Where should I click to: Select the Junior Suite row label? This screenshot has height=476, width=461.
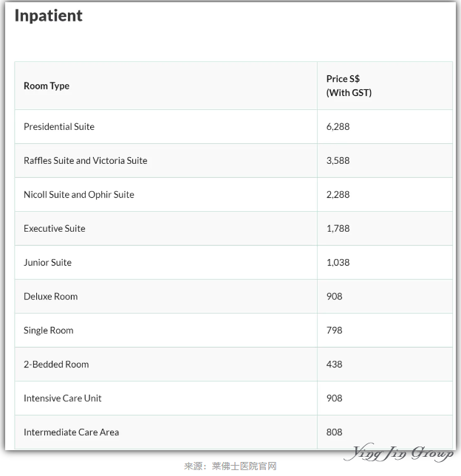(x=47, y=263)
